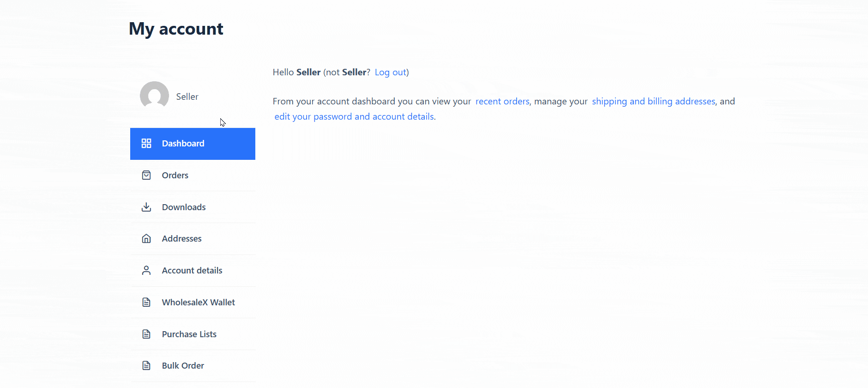Open the WholesaleX Wallet page
Screen dimensions: 868x388
pyautogui.click(x=193, y=303)
